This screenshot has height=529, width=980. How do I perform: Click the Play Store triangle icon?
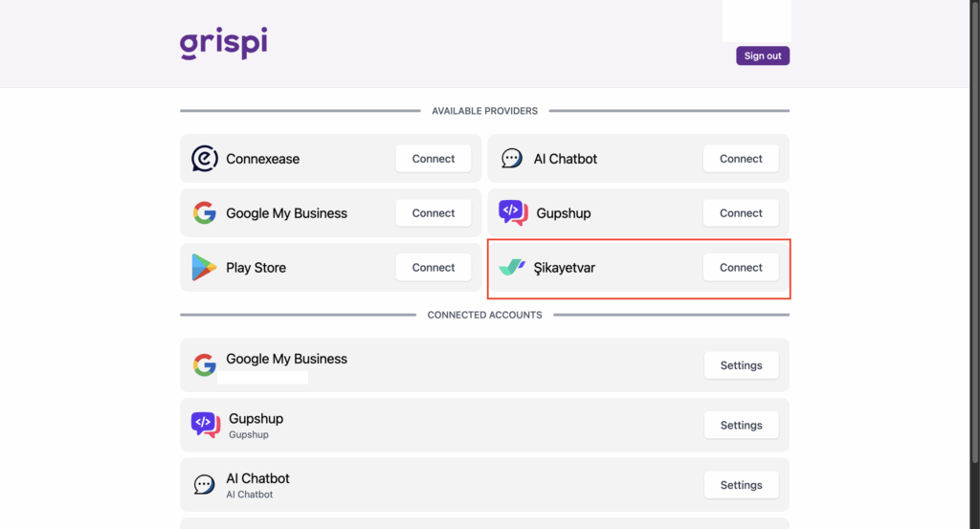tap(204, 267)
